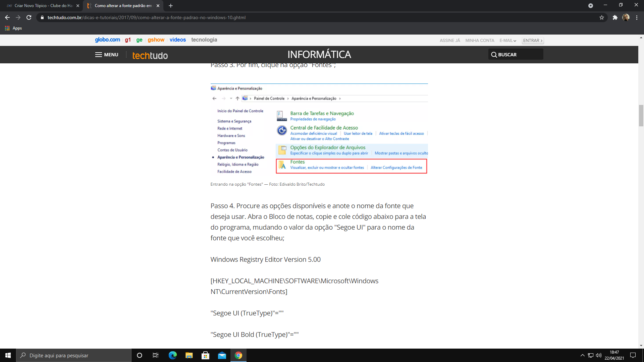Click the techtudo logo

(150, 55)
